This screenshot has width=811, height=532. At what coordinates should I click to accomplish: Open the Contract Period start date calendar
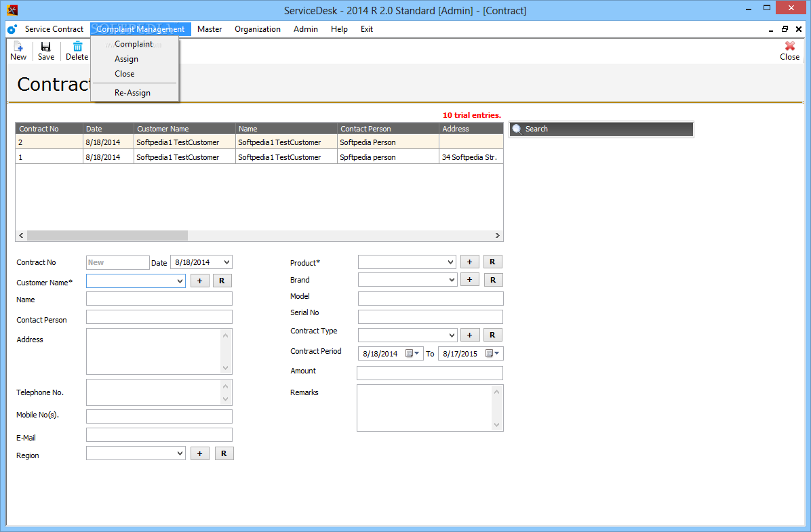412,354
